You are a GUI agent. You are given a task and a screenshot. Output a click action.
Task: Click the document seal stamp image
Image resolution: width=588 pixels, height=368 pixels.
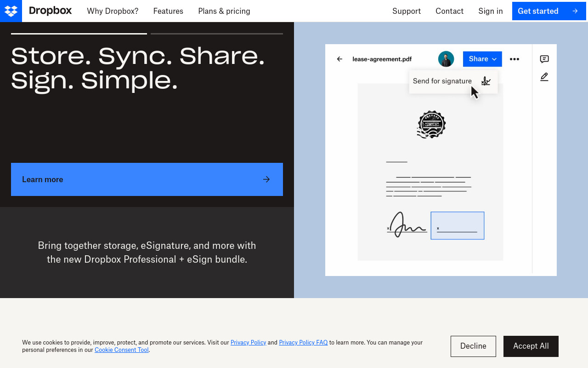coord(431,124)
